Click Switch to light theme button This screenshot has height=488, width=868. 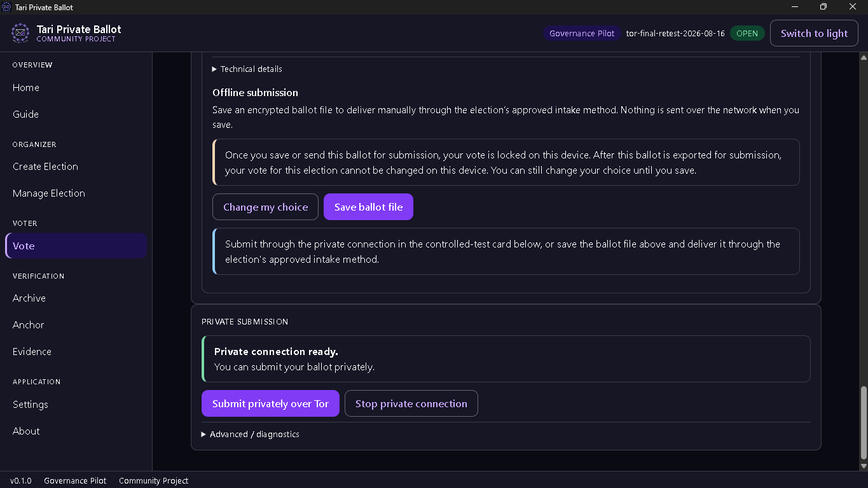click(x=814, y=34)
